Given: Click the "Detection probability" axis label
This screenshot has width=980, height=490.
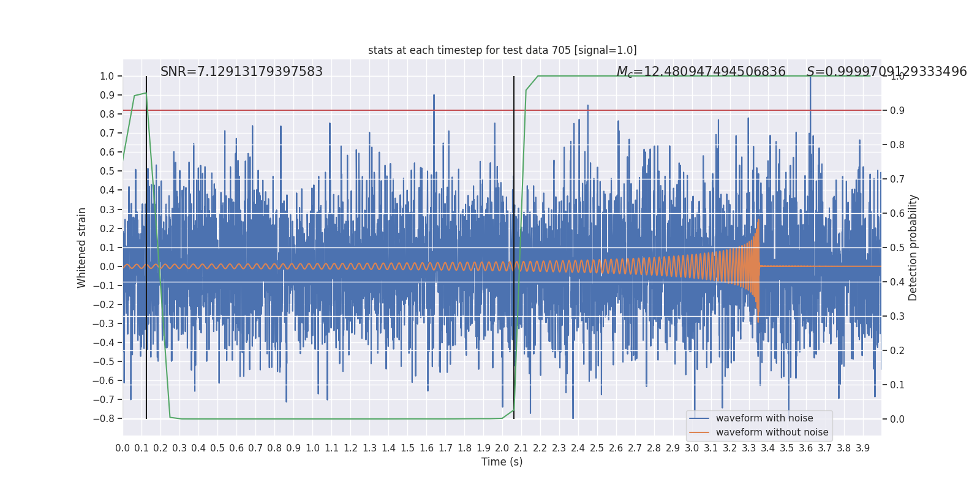Looking at the screenshot, I should click(913, 247).
